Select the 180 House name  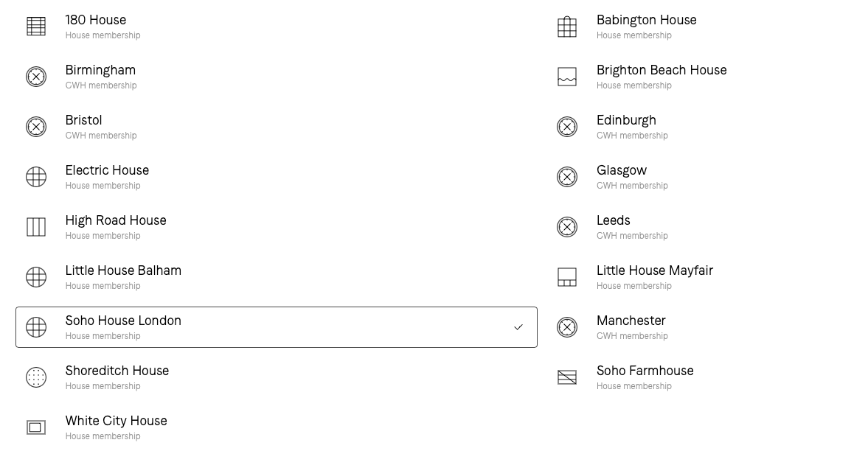click(96, 20)
